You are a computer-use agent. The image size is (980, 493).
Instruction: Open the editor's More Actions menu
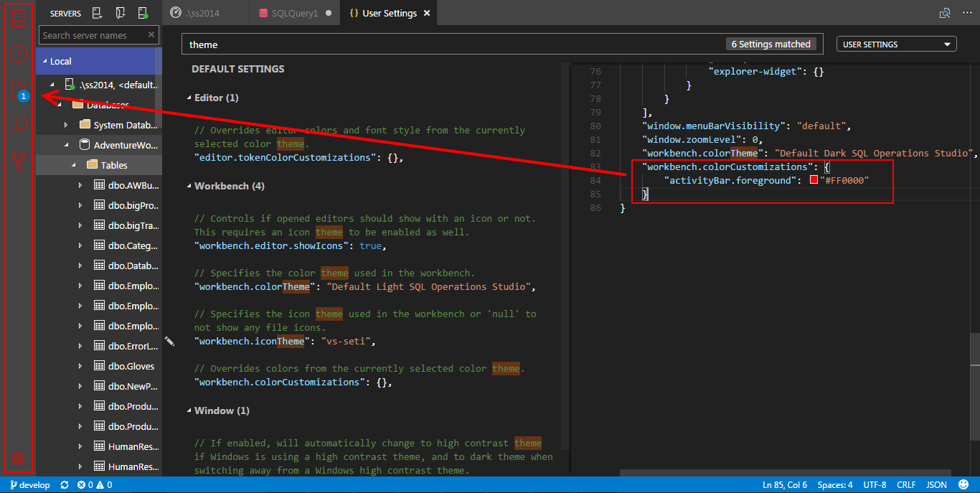click(968, 12)
